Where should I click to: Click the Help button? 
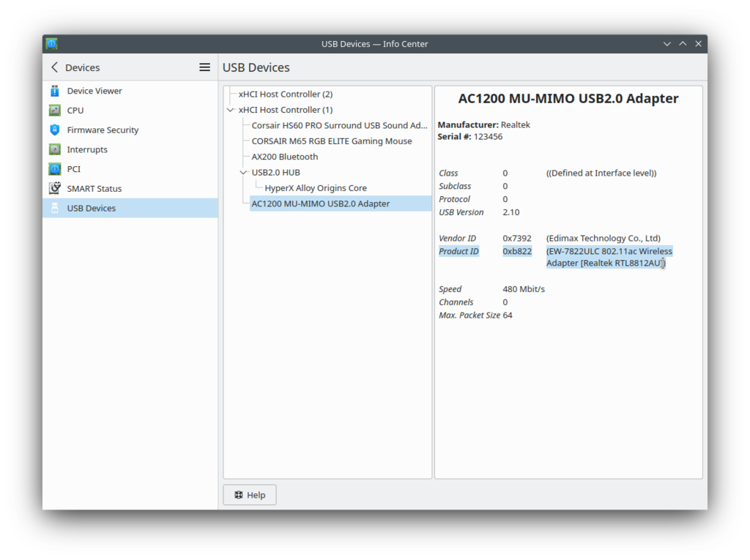pyautogui.click(x=250, y=495)
